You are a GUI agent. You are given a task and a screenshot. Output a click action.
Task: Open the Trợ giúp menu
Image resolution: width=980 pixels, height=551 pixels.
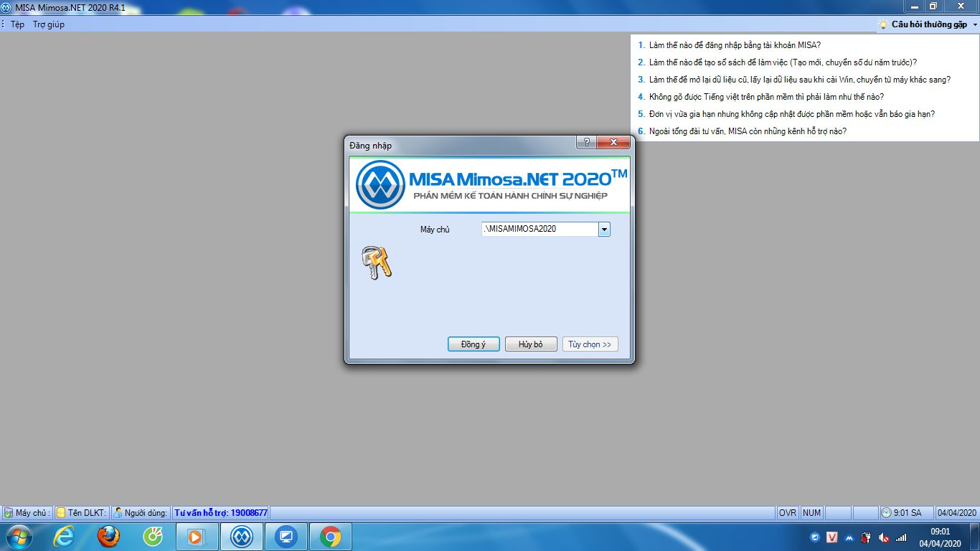49,24
